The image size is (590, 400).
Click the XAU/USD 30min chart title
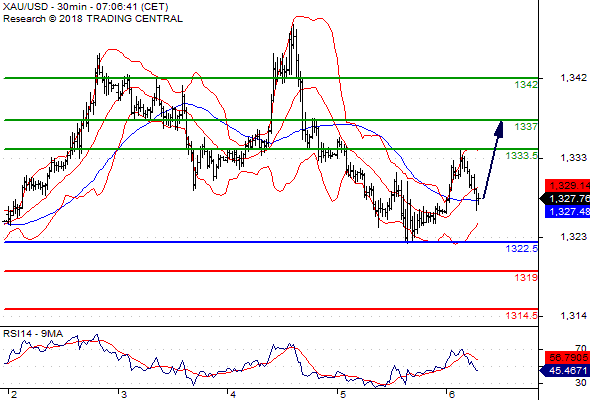85,7
